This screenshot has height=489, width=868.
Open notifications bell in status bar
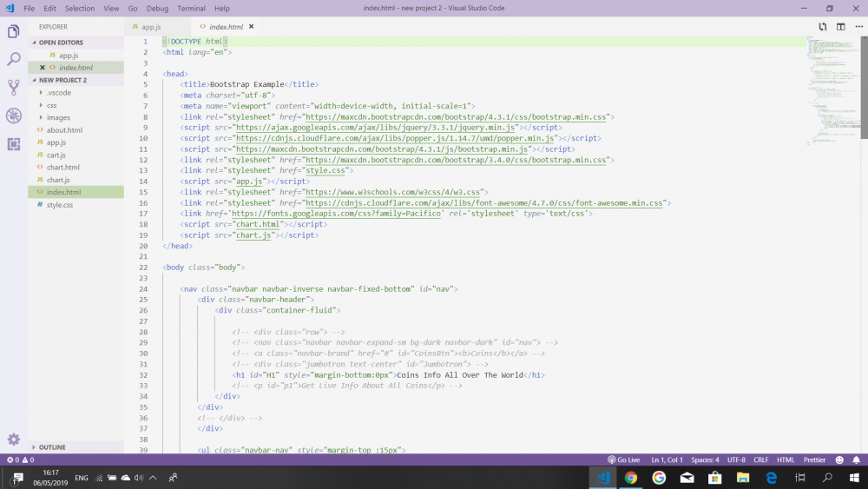coord(857,459)
